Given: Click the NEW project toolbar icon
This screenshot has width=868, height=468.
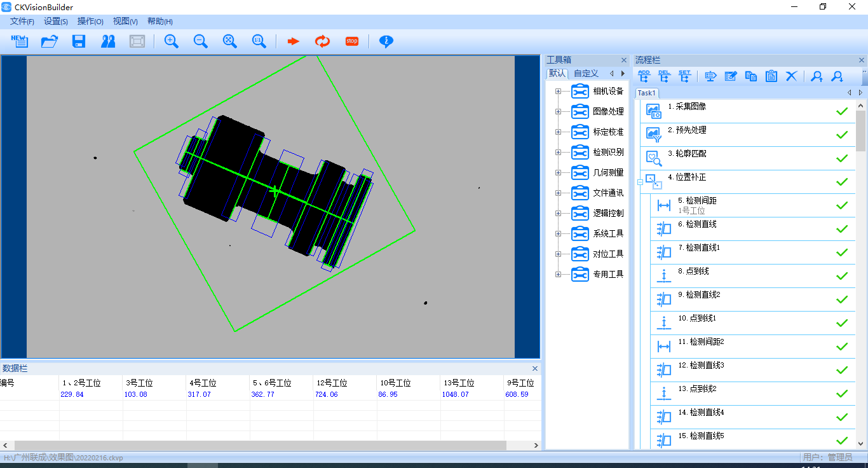Looking at the screenshot, I should pyautogui.click(x=20, y=41).
